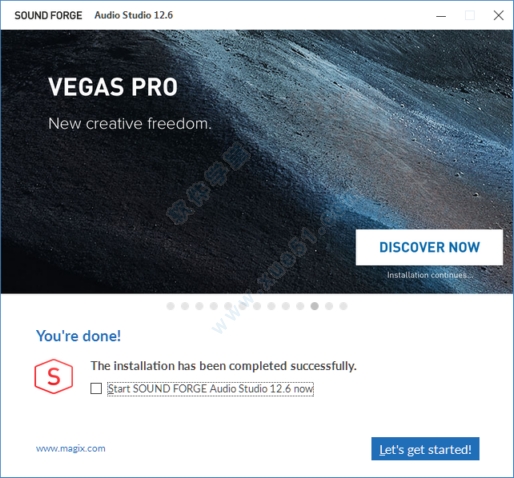
Task: Open the www.magix.com link
Action: click(x=71, y=448)
